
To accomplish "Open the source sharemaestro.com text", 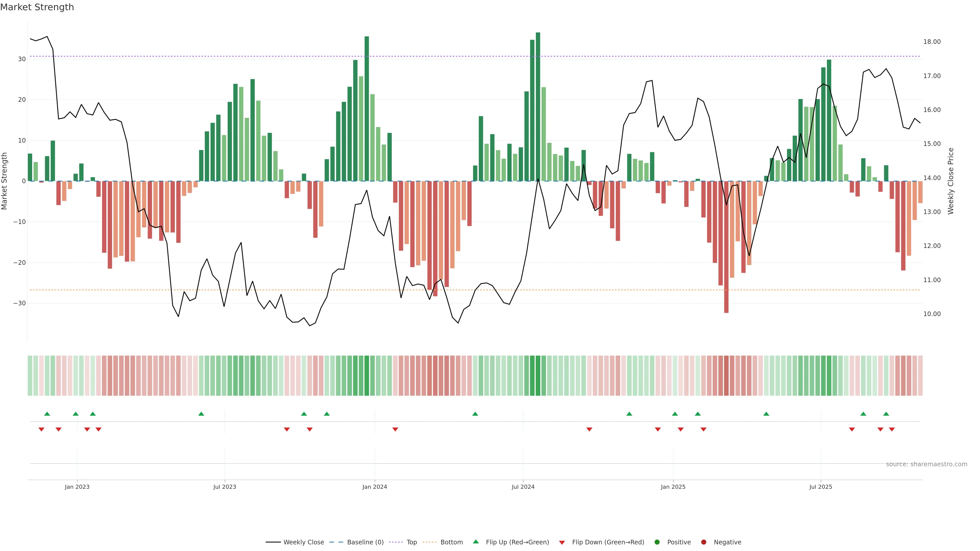I will (926, 464).
